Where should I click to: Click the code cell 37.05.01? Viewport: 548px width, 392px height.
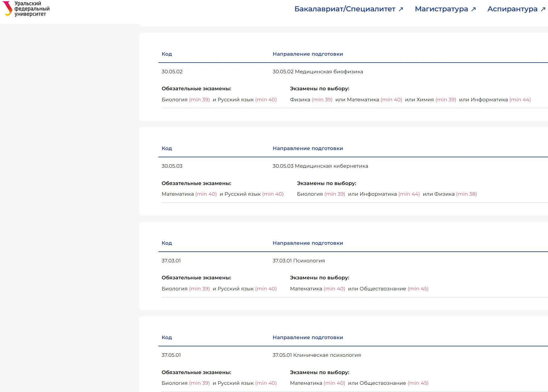click(x=171, y=355)
